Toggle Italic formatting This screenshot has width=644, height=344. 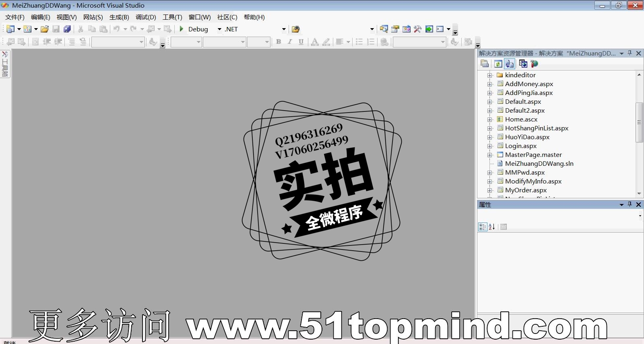point(290,42)
